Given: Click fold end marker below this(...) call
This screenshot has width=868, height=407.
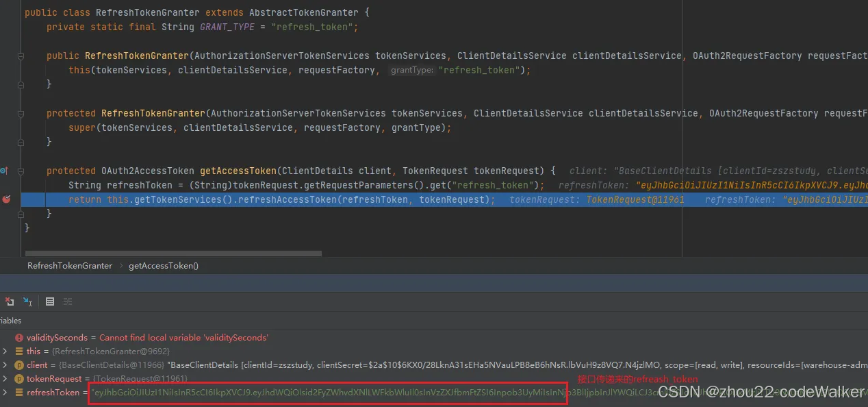Looking at the screenshot, I should click(x=21, y=85).
